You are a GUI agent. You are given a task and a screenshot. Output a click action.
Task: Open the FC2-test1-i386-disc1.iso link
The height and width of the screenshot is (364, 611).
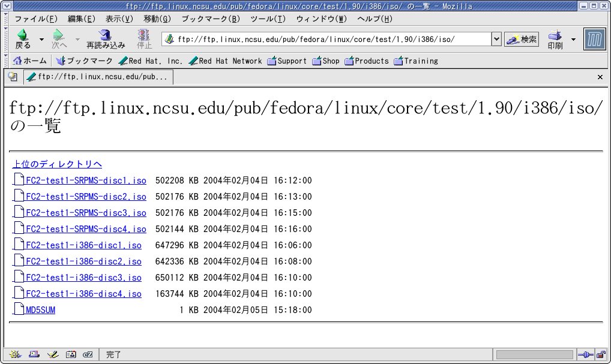[x=83, y=245]
